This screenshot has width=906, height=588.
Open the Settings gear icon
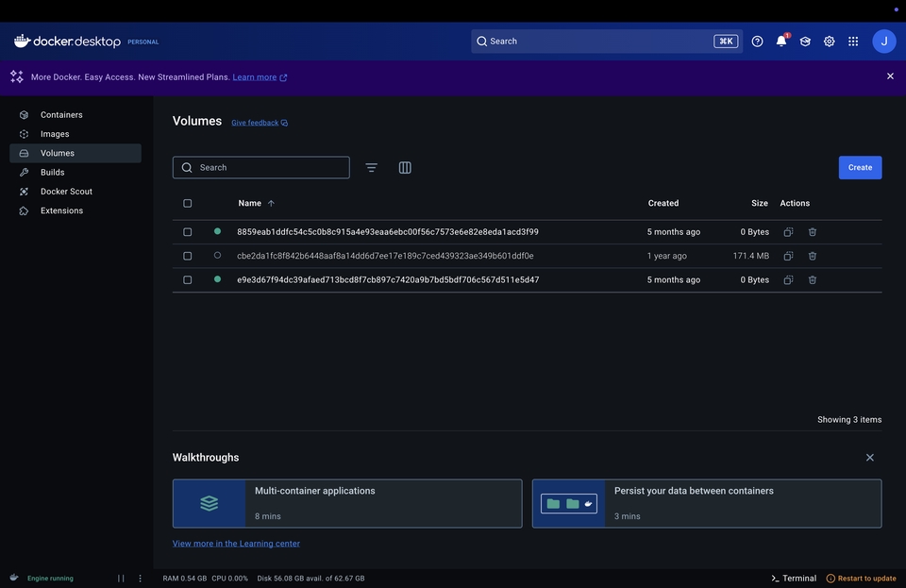point(830,41)
